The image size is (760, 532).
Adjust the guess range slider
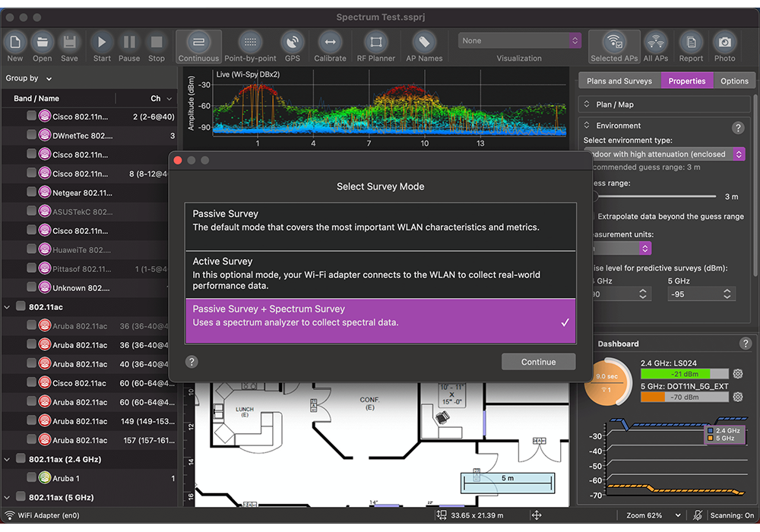pos(654,196)
